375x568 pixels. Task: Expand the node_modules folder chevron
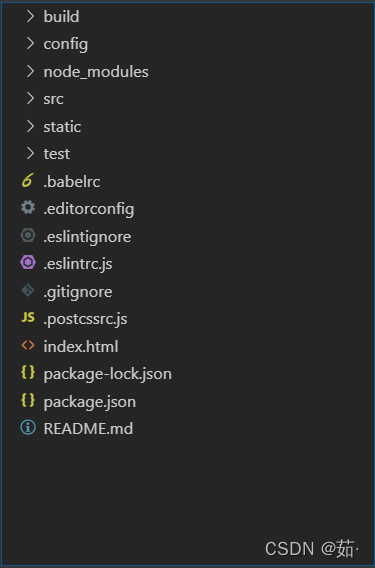(x=30, y=71)
